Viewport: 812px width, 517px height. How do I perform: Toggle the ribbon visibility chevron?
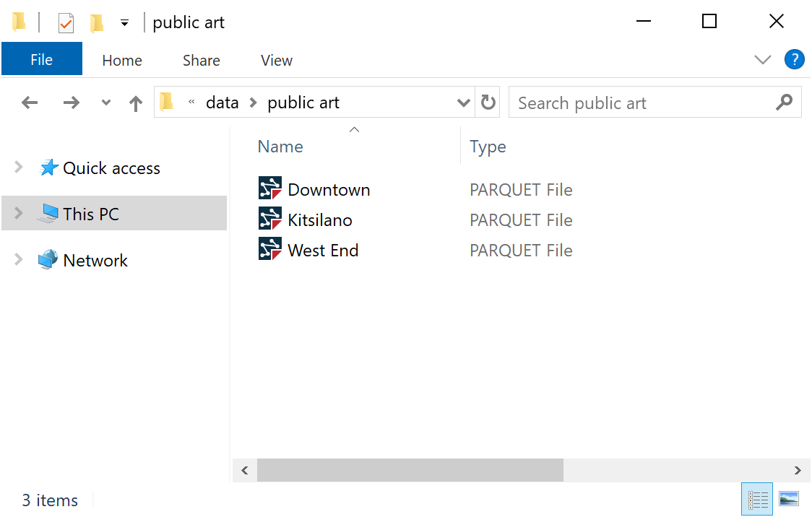[x=763, y=60]
